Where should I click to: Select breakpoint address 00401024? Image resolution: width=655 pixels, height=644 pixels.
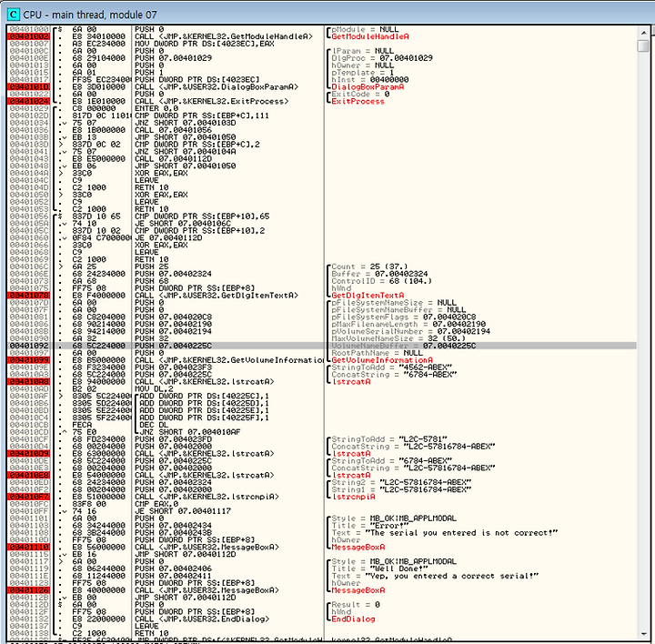29,101
